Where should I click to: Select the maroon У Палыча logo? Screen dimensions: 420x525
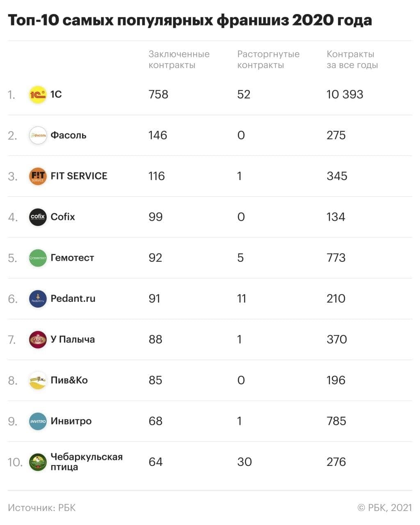38,340
